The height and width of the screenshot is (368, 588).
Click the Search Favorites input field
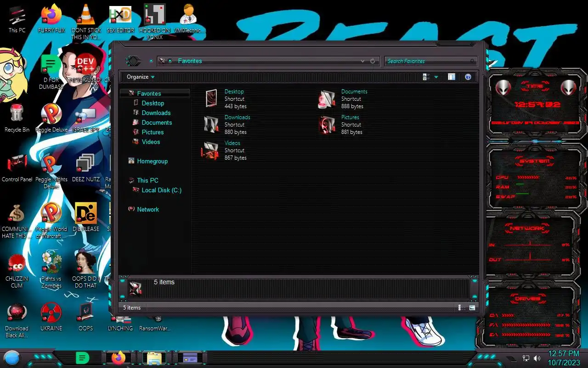click(430, 61)
